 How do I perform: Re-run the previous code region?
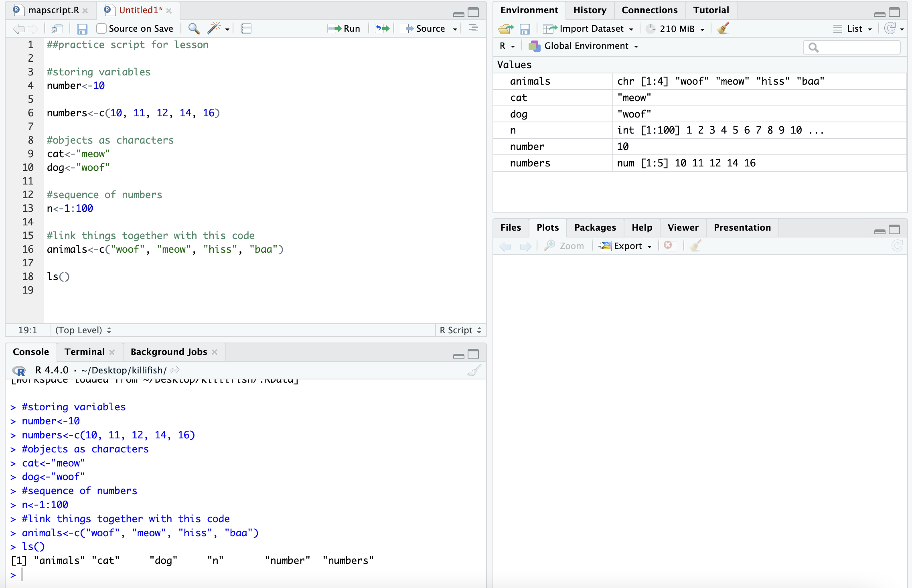click(381, 28)
